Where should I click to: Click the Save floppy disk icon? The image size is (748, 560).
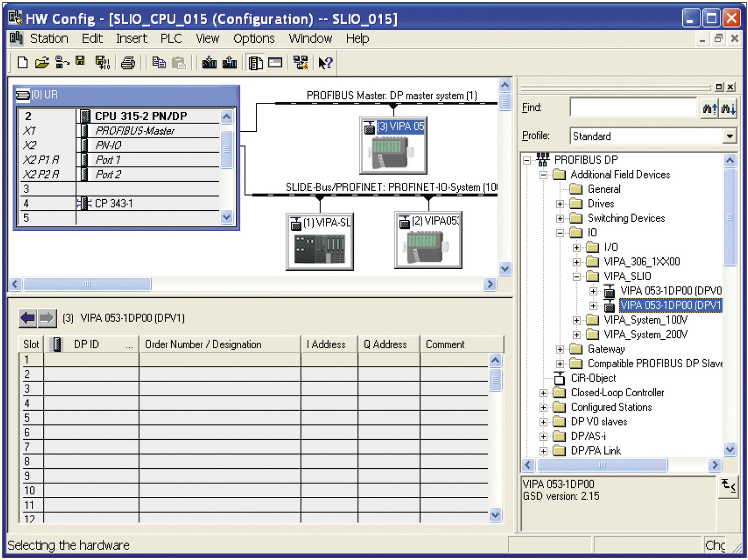coord(80,61)
